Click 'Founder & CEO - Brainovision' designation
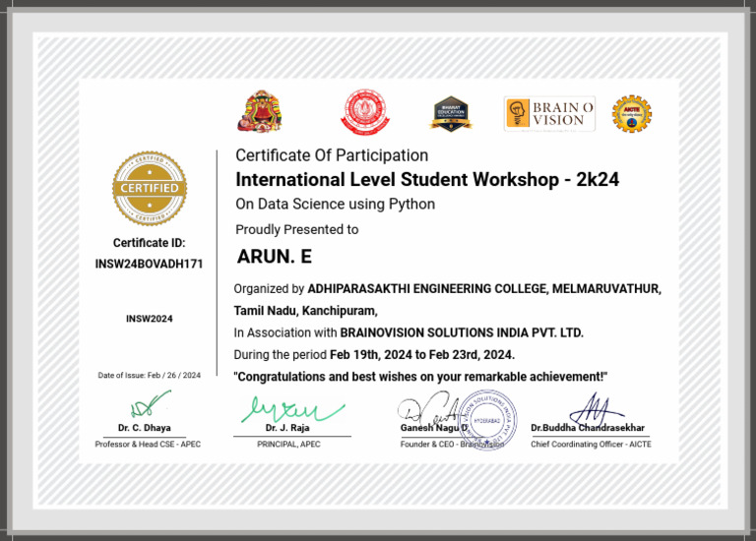 pos(452,445)
